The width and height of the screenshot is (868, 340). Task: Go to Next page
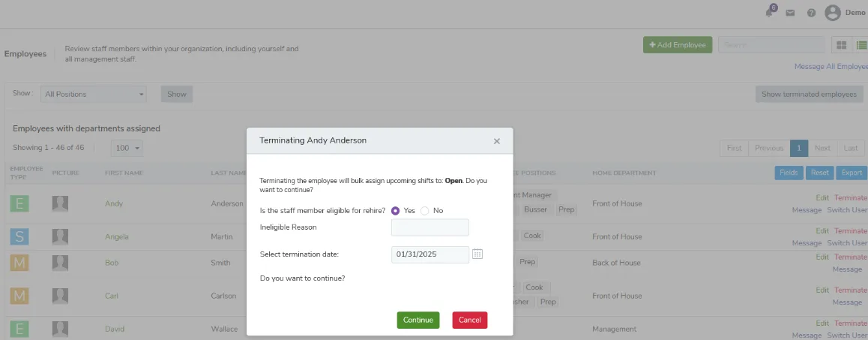[822, 148]
